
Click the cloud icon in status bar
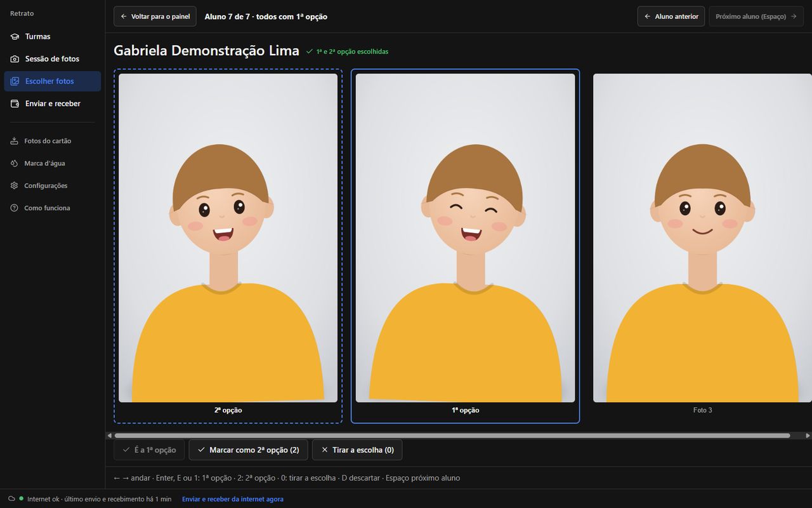tap(11, 499)
